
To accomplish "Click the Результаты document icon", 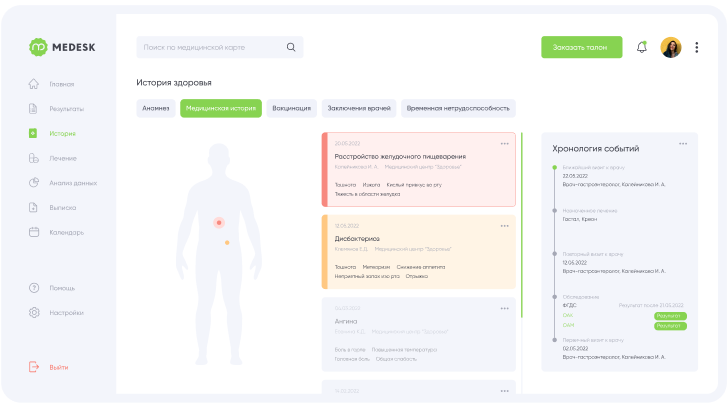I will tap(33, 109).
